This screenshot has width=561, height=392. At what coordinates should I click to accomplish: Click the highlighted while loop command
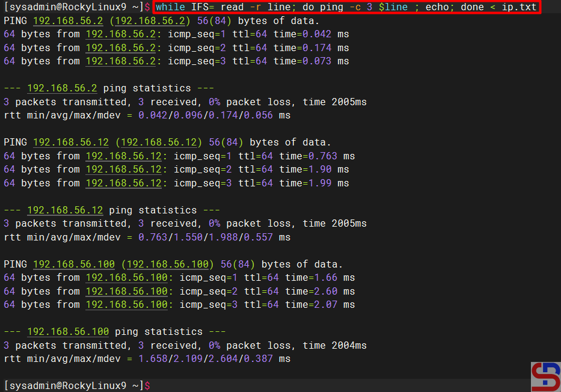pos(346,7)
